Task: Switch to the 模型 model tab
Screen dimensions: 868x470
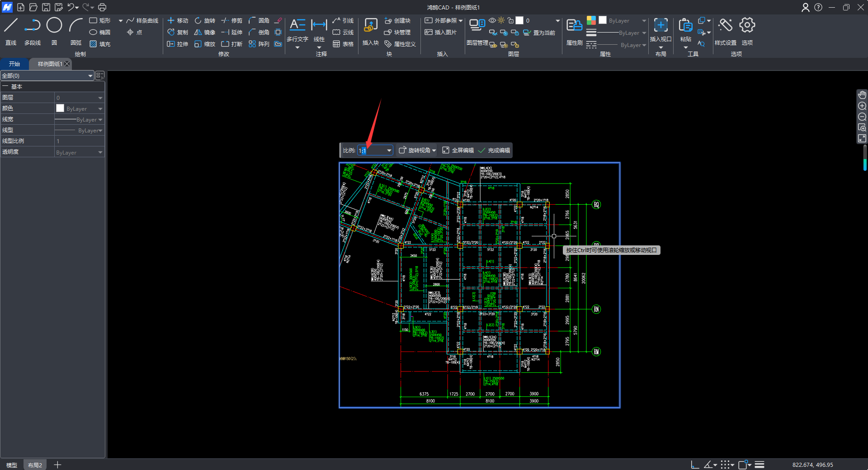Action: tap(12, 465)
